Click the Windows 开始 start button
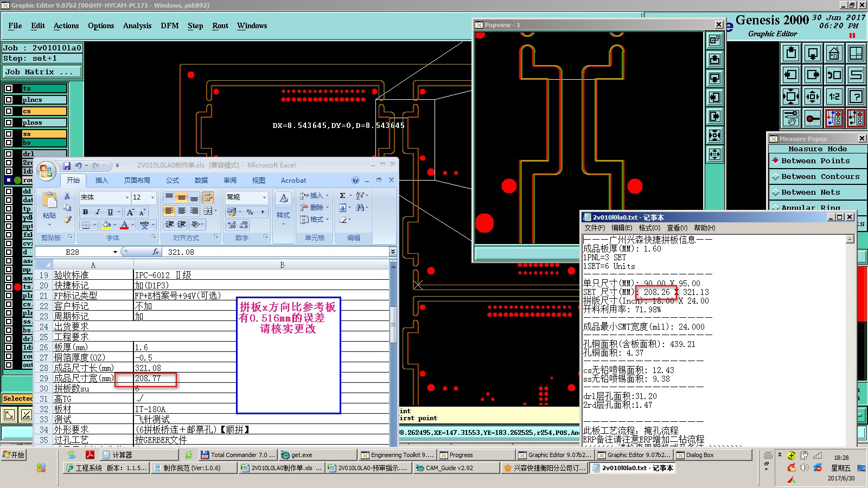The image size is (868, 488). point(14,455)
